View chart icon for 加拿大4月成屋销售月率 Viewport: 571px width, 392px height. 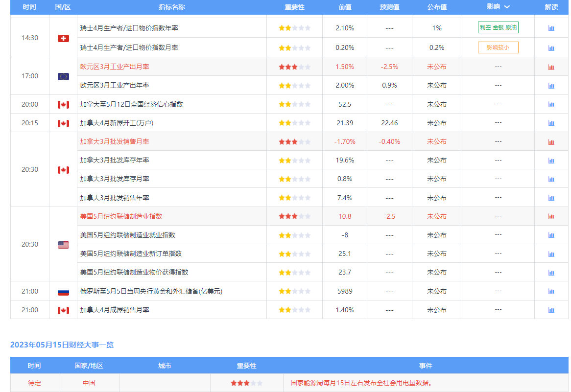pyautogui.click(x=551, y=310)
